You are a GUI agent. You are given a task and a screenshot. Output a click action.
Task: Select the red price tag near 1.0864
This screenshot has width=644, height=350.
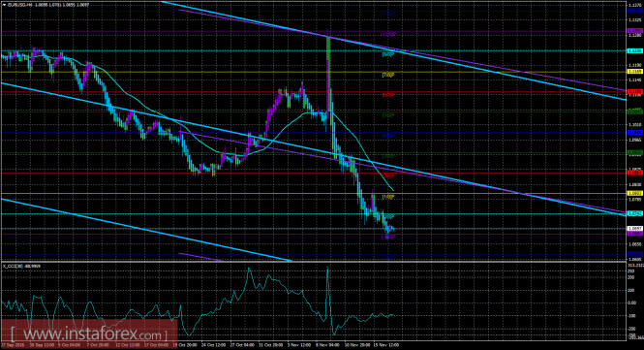point(634,173)
